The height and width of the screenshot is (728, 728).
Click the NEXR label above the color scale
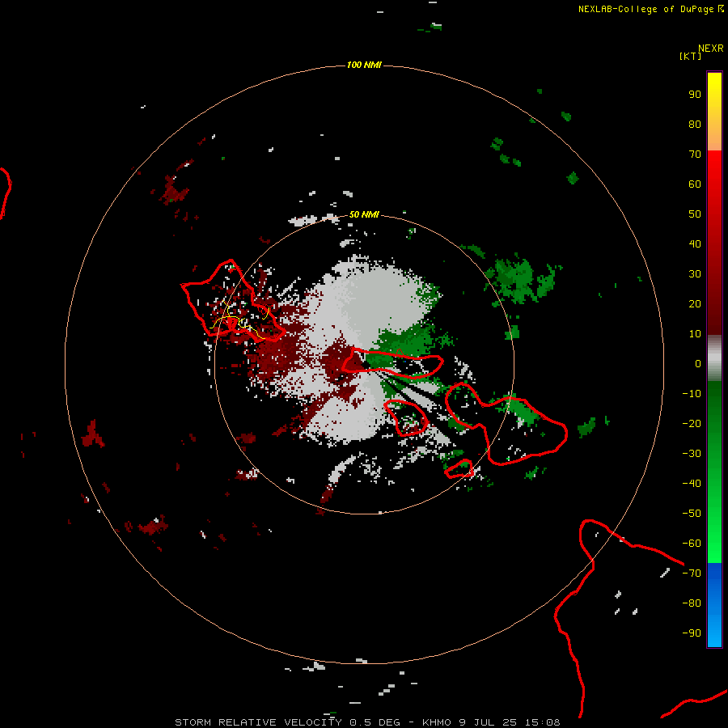(711, 49)
